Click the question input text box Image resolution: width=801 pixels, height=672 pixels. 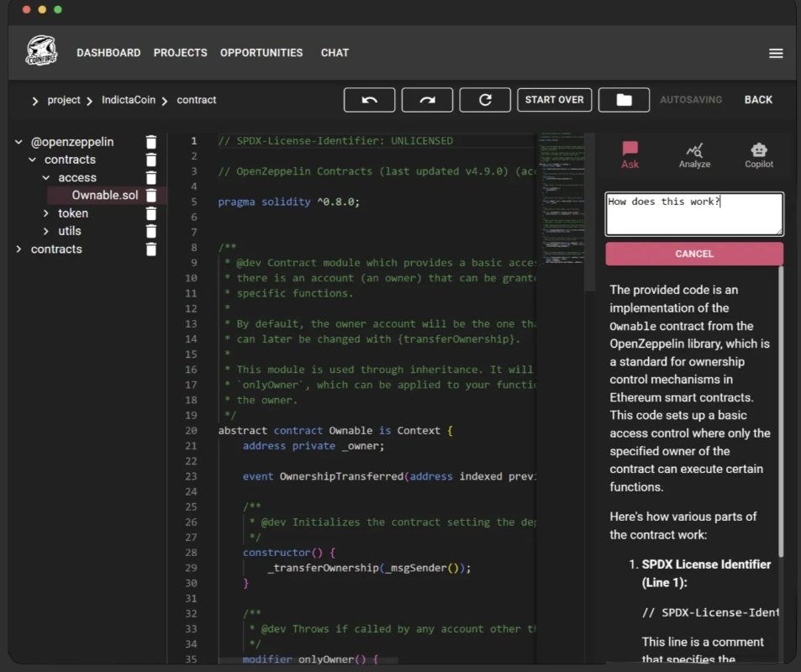click(694, 214)
